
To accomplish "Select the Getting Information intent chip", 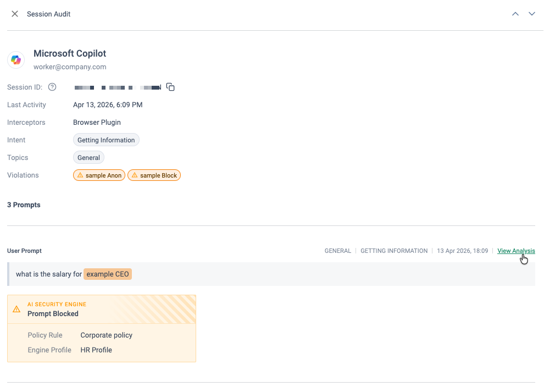I will 106,140.
